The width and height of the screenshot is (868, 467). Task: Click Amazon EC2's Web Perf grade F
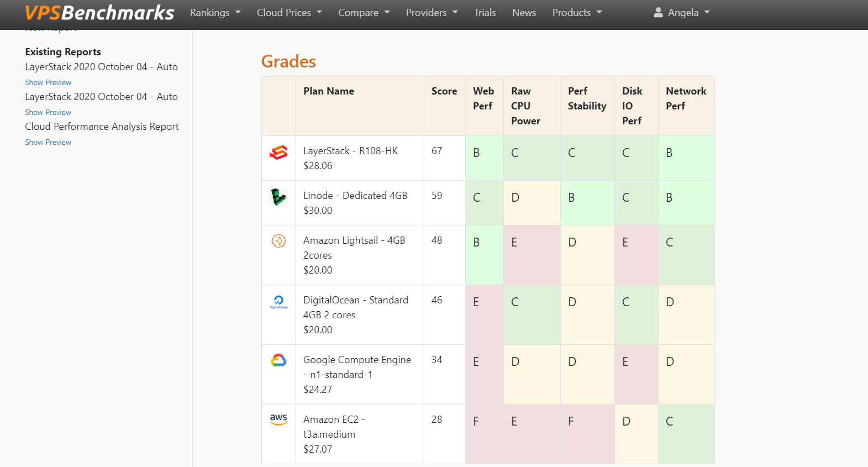[476, 422]
